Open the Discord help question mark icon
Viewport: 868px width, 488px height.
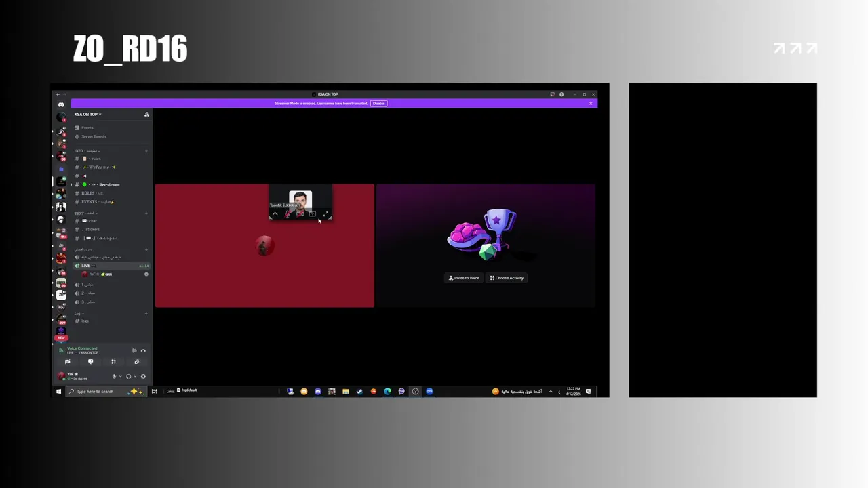point(561,94)
